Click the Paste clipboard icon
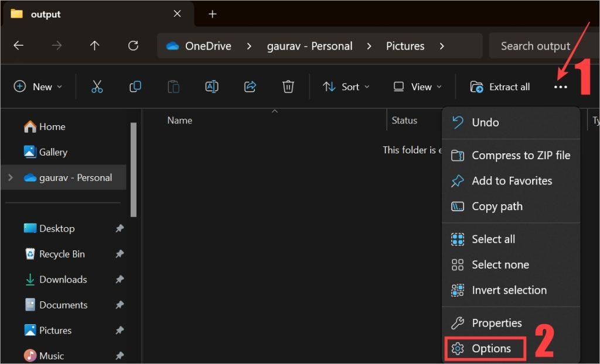 173,87
